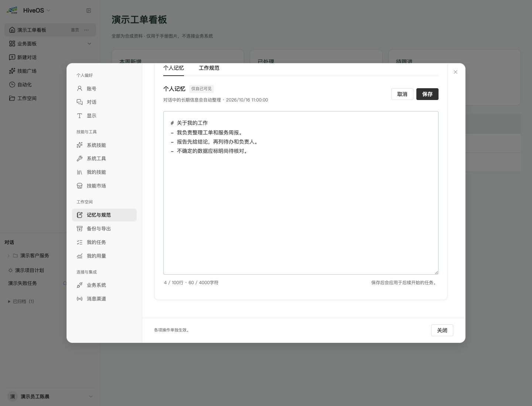The image size is (532, 406).
Task: Click the 业务系统 plug icon
Action: [79, 285]
